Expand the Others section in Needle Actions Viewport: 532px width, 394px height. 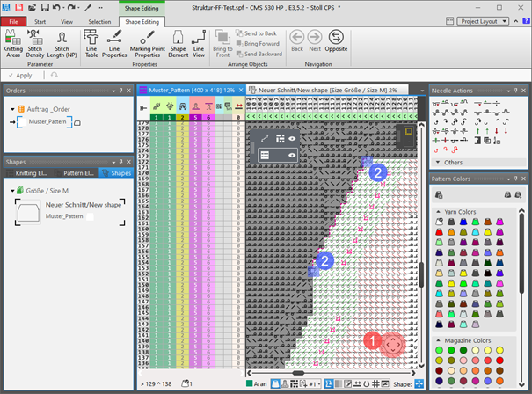(x=439, y=162)
